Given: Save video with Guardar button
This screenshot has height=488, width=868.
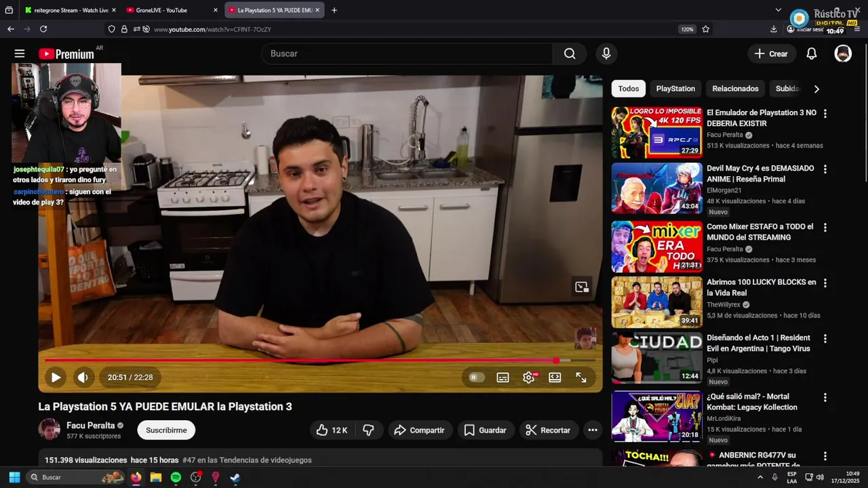Looking at the screenshot, I should click(x=486, y=430).
